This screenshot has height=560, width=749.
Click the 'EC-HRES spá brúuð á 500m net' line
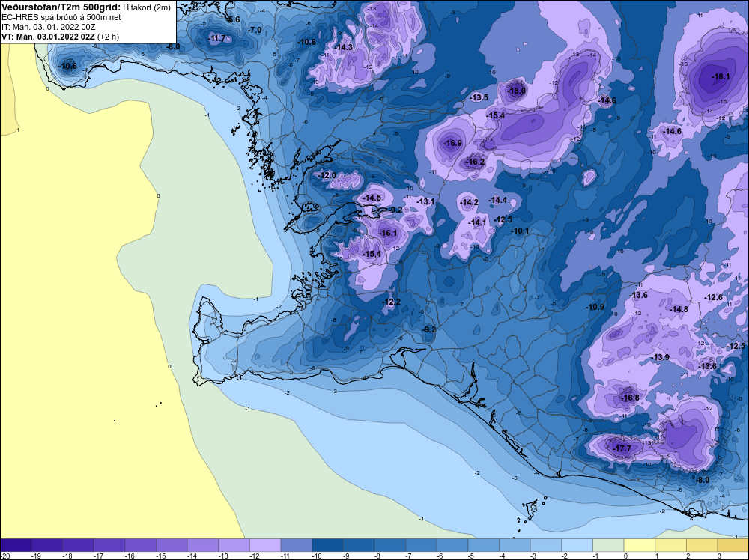[x=61, y=17]
